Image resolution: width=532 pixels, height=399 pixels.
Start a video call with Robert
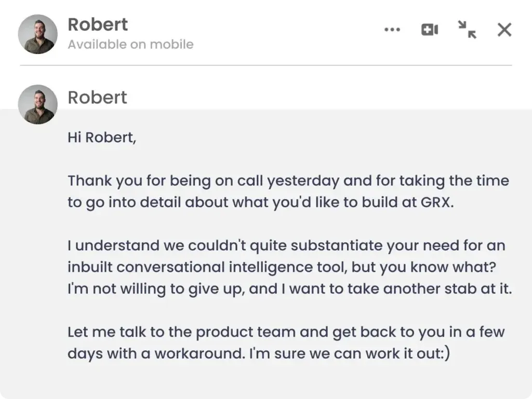(430, 30)
